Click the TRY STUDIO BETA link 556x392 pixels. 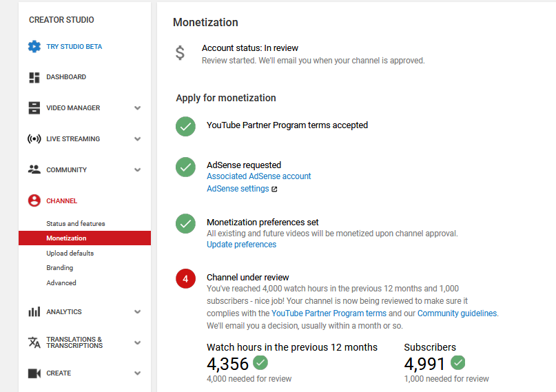click(x=74, y=46)
